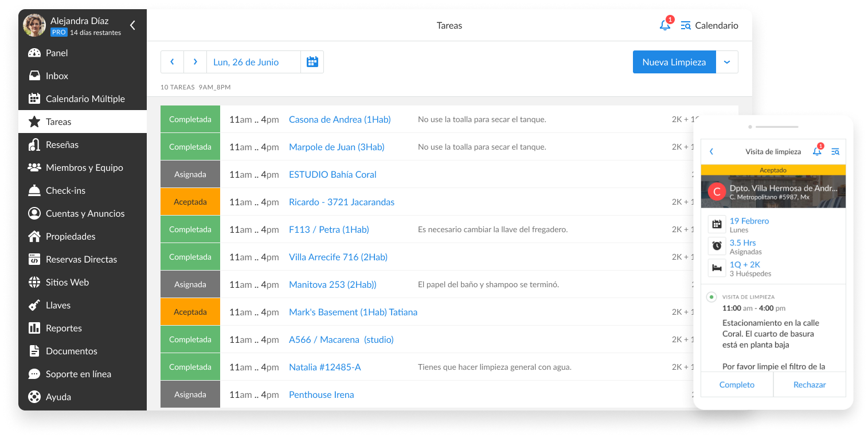Click the Reservas Directas code window icon
Image resolution: width=868 pixels, height=438 pixels.
34,259
